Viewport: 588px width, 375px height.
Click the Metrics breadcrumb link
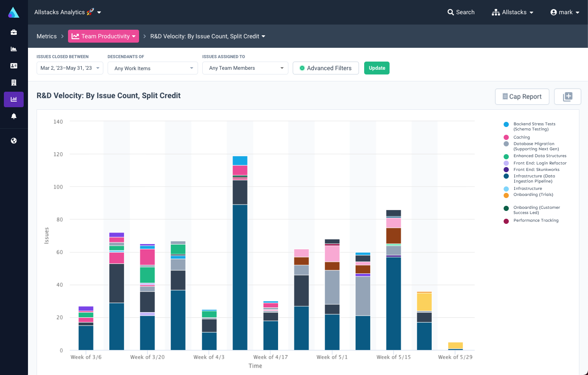[46, 36]
